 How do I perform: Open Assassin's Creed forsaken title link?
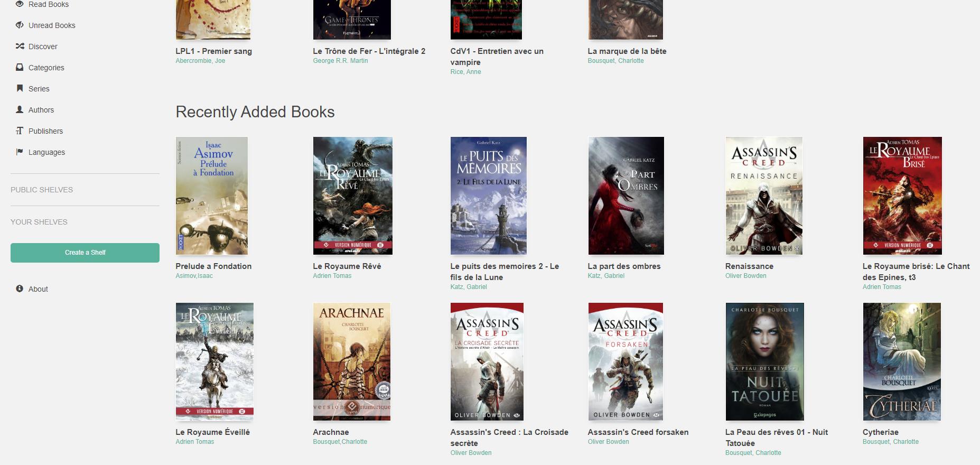[x=638, y=432]
